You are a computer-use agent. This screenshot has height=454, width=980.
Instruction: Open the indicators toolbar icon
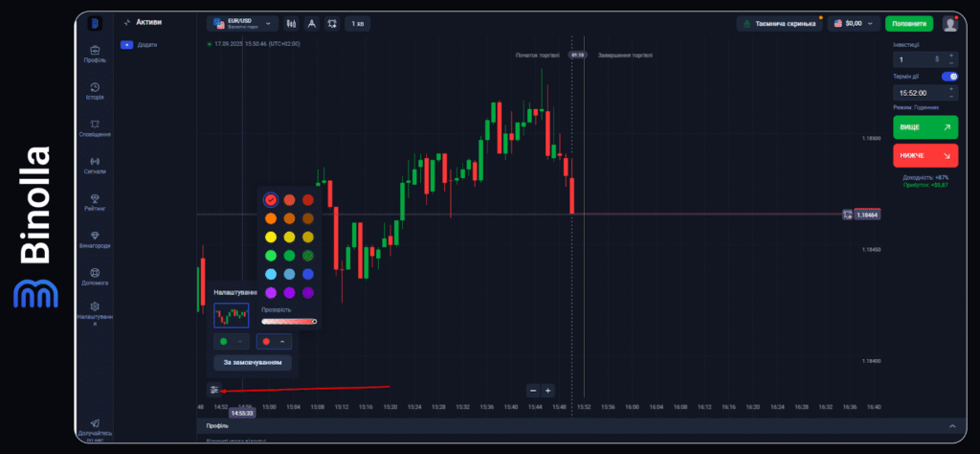click(332, 24)
